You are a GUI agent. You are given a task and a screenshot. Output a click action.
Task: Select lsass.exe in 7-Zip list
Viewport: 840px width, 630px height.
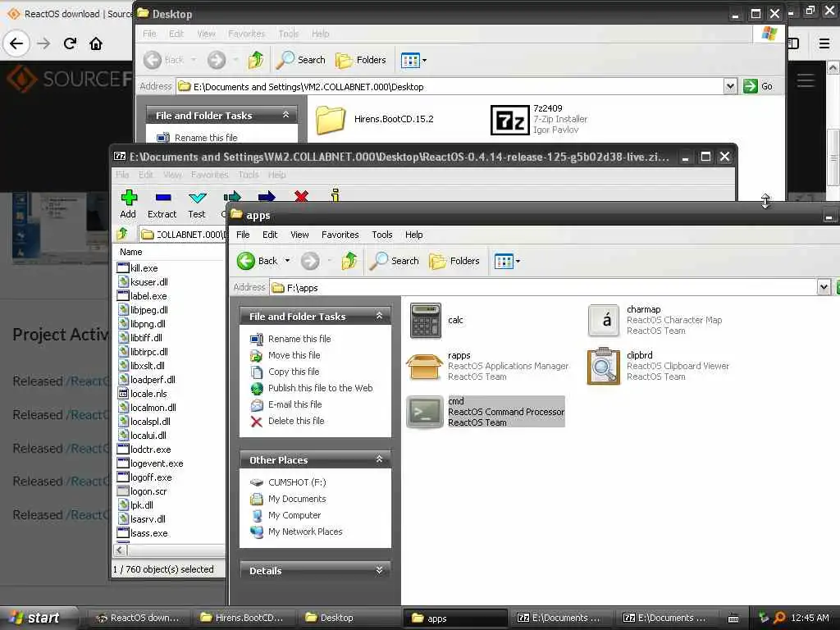pyautogui.click(x=149, y=533)
